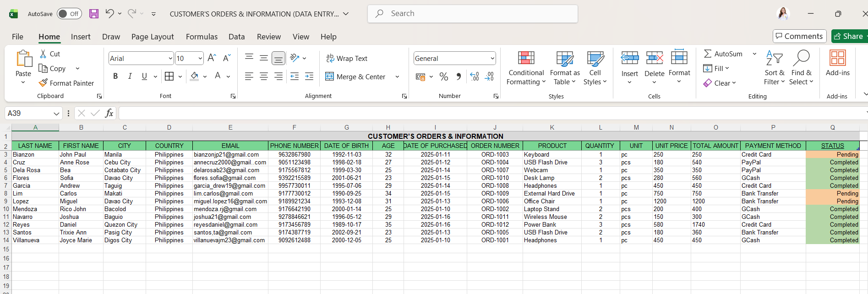Switch to the Page Layout tab
Screen dimensions: 868x294
pos(153,37)
